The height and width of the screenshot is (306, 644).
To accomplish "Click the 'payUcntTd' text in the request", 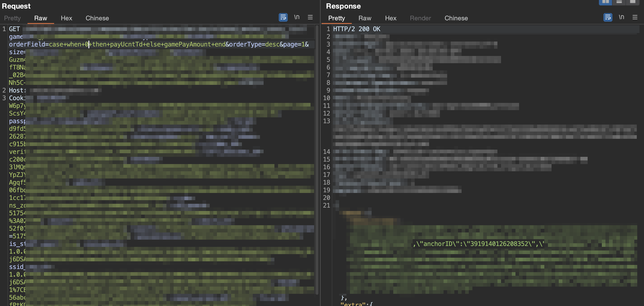I will pos(126,44).
